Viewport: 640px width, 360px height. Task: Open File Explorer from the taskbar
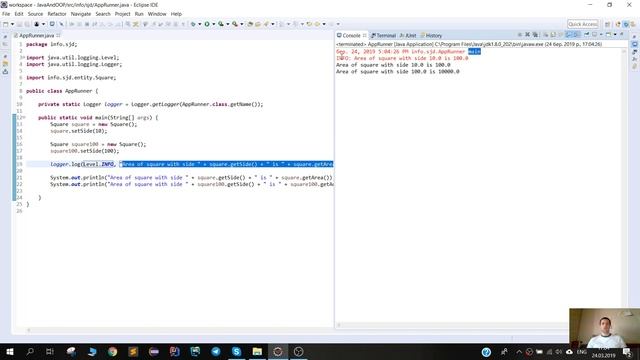(257, 351)
